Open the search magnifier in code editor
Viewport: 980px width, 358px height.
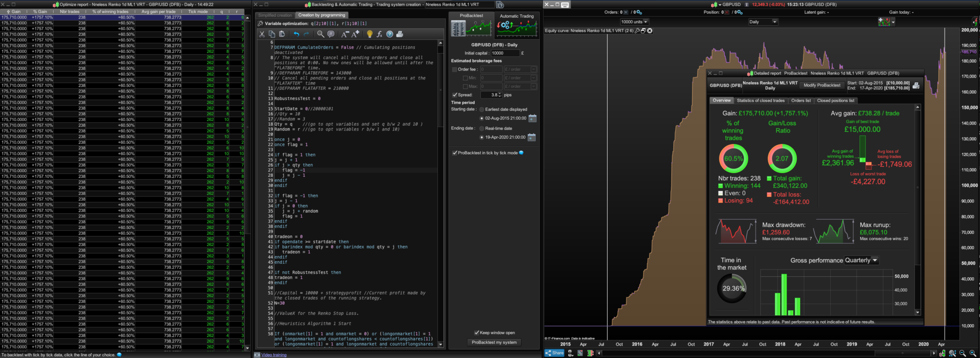click(x=321, y=34)
